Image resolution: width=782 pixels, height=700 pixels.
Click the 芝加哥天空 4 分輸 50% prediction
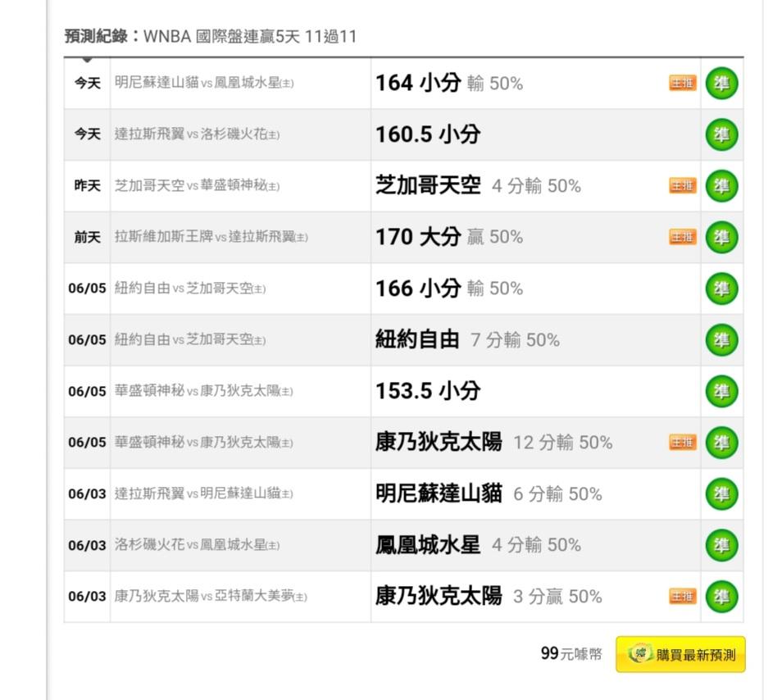(x=478, y=186)
